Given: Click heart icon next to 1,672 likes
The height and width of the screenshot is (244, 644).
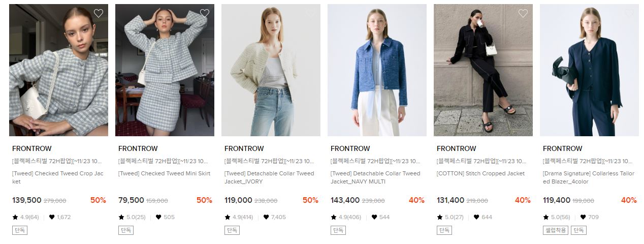Looking at the screenshot, I should 52,217.
